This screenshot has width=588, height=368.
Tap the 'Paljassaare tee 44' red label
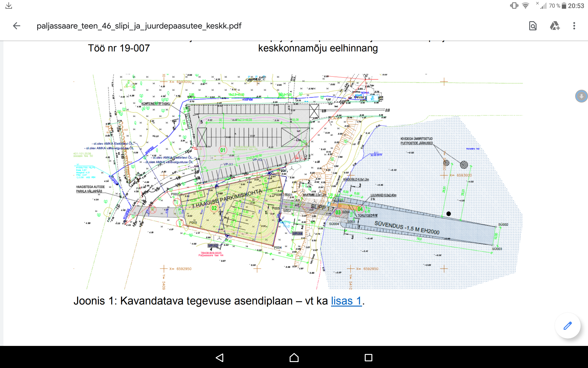tap(211, 255)
